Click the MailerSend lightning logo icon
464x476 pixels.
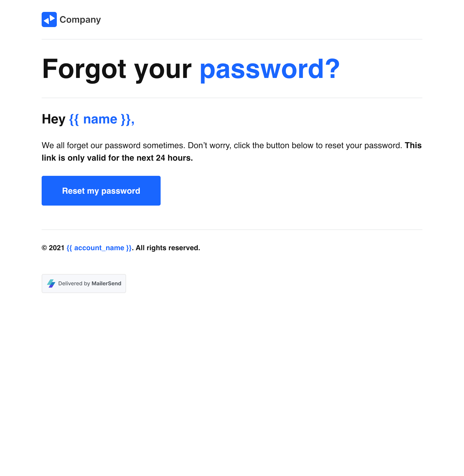(x=51, y=284)
